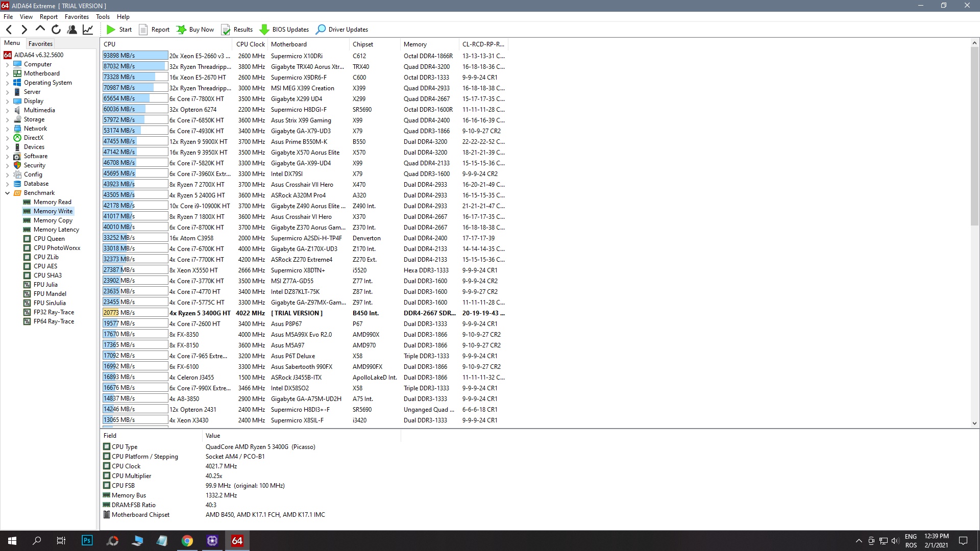This screenshot has width=980, height=551.
Task: Select CPU Queen benchmark
Action: click(49, 239)
